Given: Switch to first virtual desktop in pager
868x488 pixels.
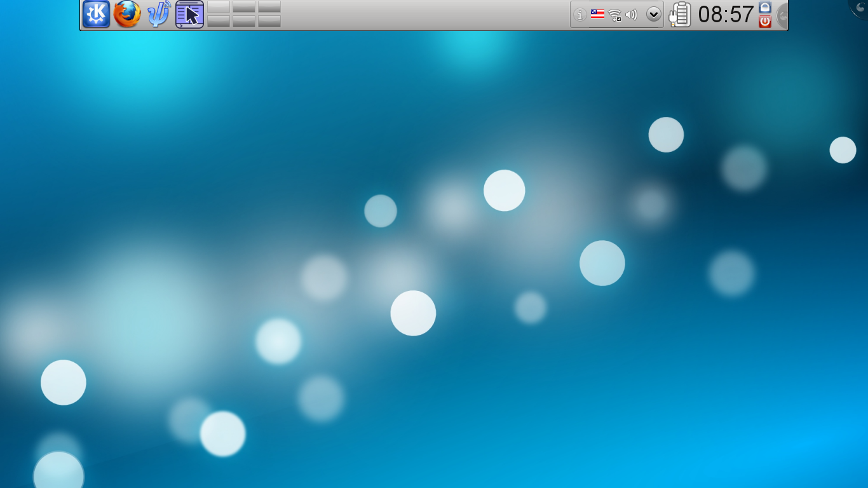Looking at the screenshot, I should (x=219, y=7).
